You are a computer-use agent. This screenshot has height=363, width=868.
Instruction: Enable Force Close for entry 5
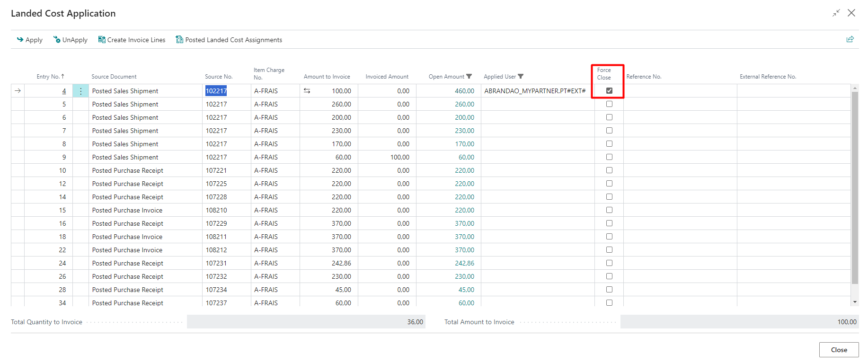pos(609,104)
